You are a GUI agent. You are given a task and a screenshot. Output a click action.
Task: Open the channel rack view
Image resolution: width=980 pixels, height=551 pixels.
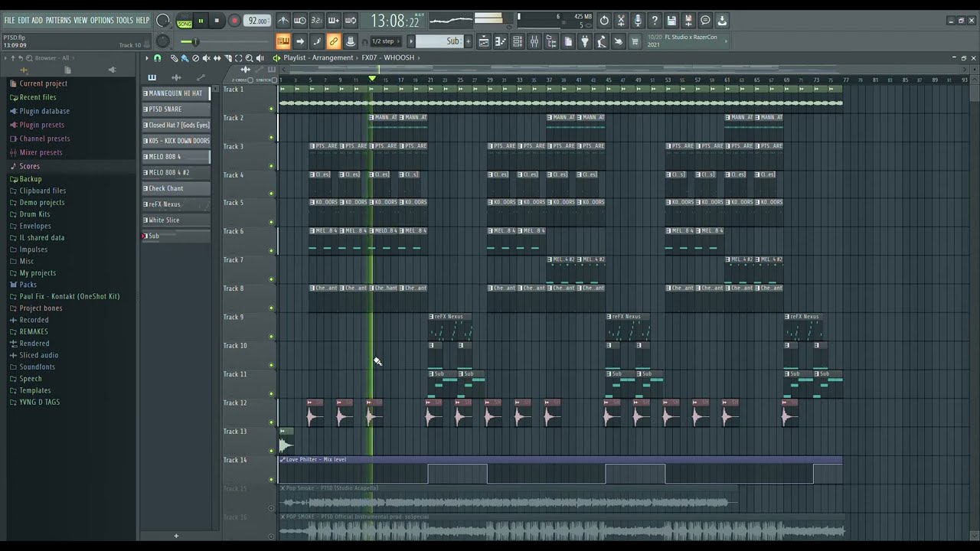tap(518, 41)
